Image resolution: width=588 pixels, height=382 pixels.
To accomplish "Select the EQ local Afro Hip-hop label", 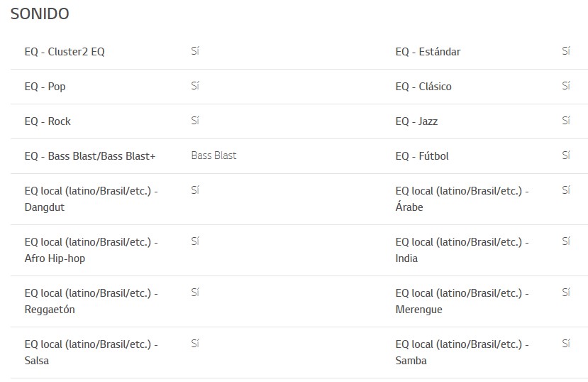I will tap(91, 250).
